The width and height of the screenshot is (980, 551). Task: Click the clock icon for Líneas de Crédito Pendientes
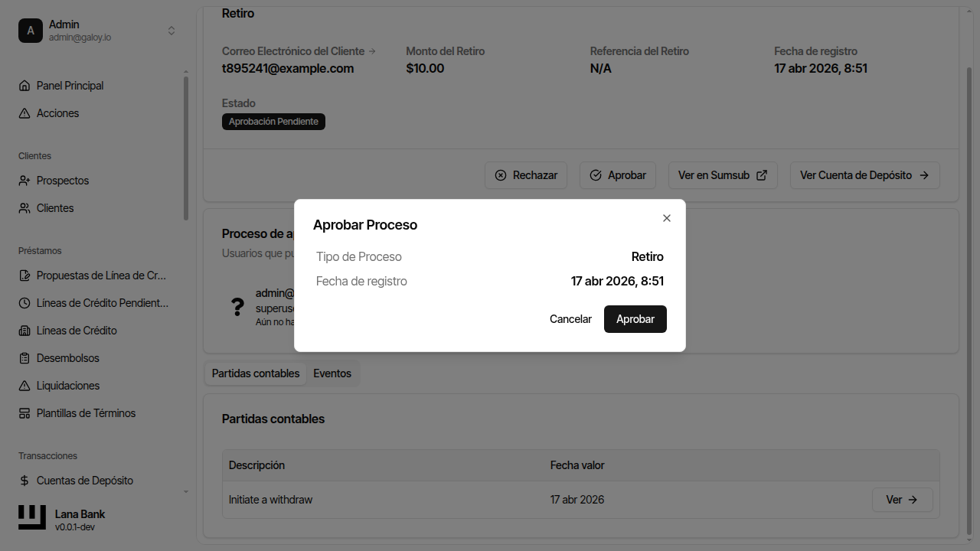pyautogui.click(x=24, y=303)
